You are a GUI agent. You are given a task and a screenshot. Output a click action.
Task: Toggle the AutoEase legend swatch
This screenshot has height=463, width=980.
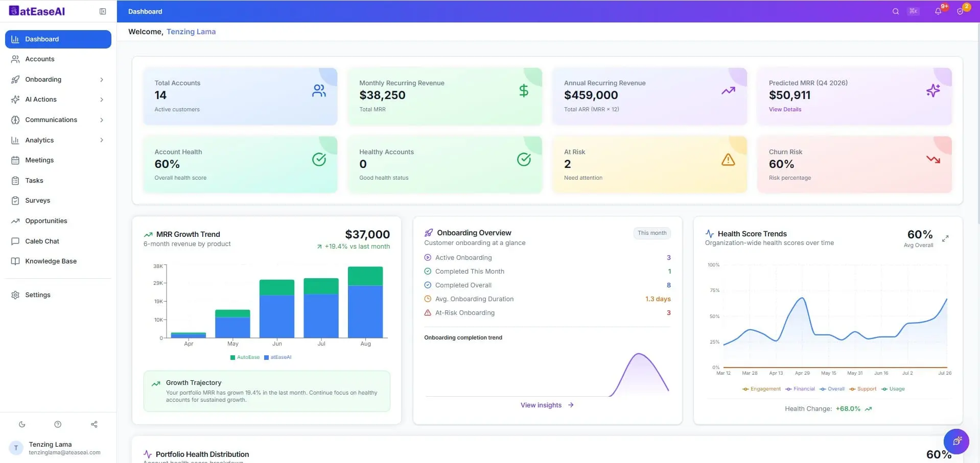click(233, 357)
